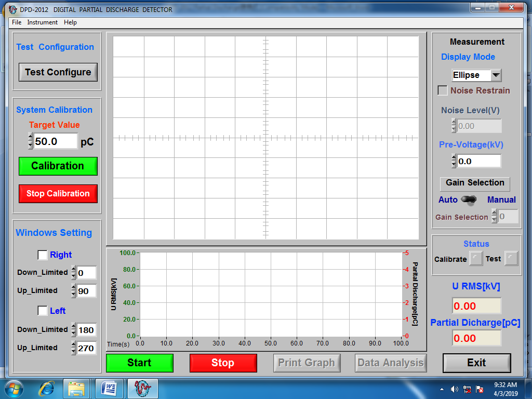The width and height of the screenshot is (532, 399).
Task: Click the Test Configure button
Action: (58, 72)
